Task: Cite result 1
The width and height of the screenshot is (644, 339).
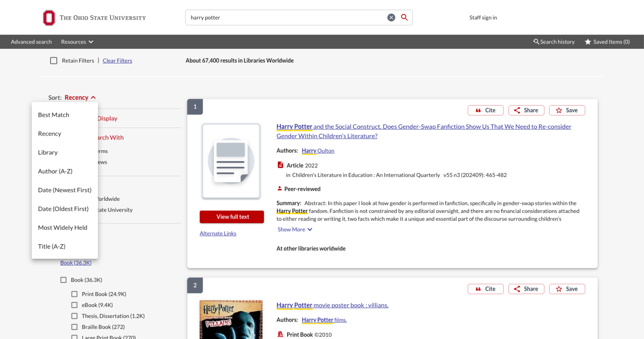Action: pos(486,110)
